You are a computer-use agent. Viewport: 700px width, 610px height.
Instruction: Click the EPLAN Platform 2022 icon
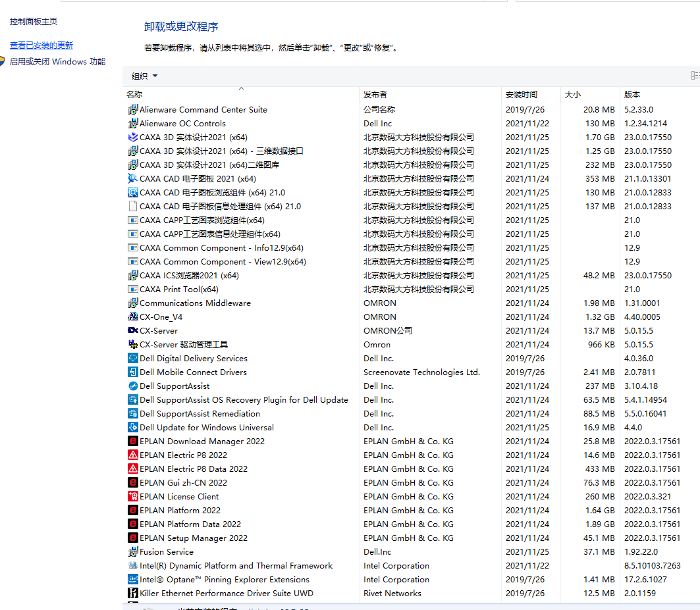132,511
